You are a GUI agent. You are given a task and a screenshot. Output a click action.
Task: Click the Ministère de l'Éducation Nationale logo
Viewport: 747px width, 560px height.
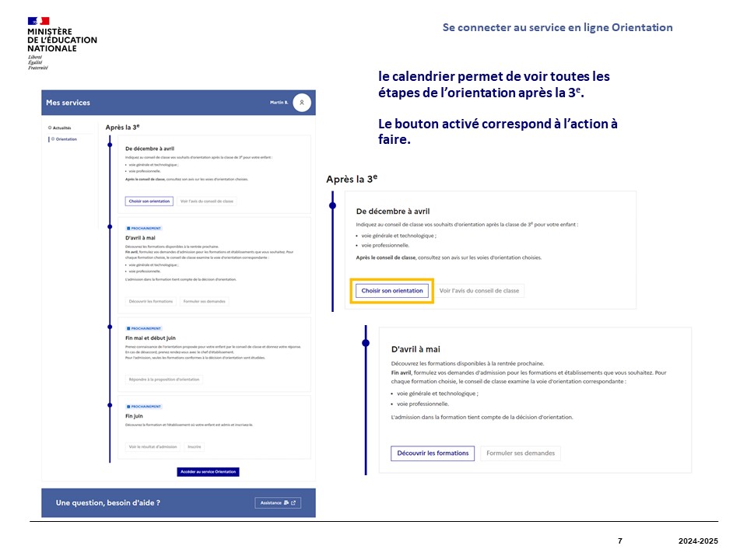(x=62, y=43)
